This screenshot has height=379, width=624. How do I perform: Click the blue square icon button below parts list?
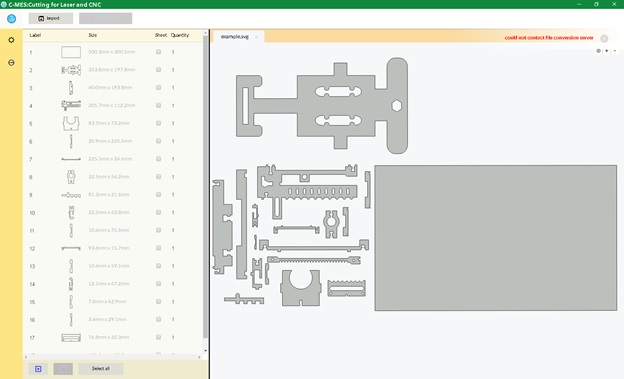point(38,369)
